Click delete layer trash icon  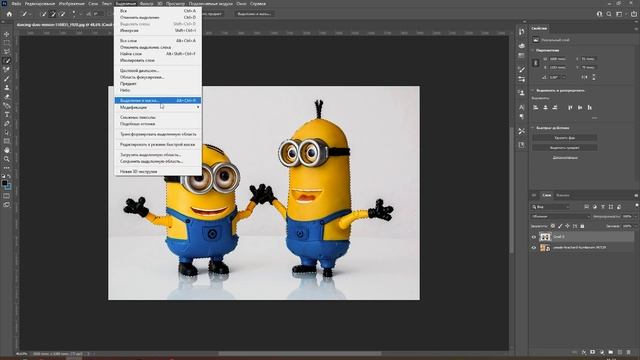click(x=629, y=352)
